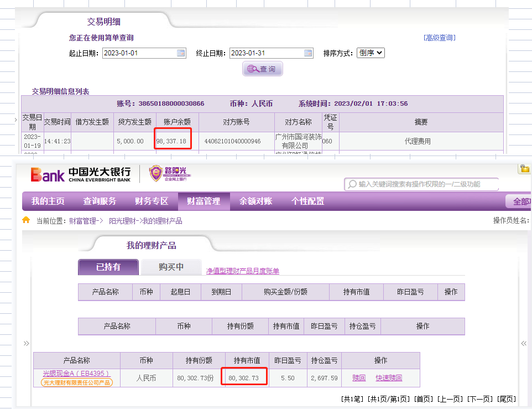
Task: Open the end date calendar picker
Action: 308,53
